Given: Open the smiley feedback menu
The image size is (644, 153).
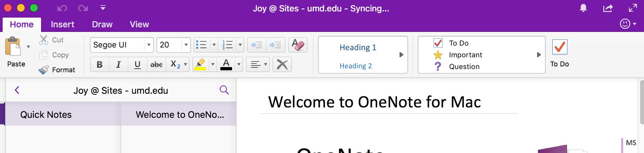Looking at the screenshot, I should coord(628,24).
